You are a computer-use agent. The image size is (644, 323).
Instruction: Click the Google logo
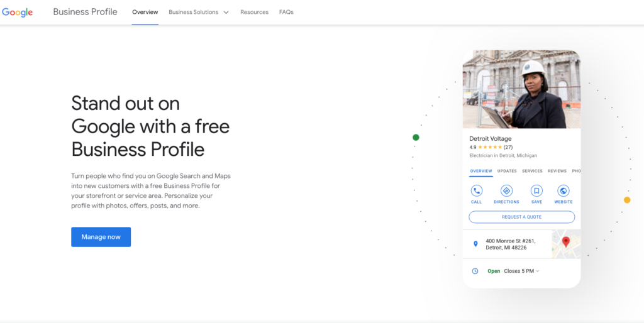(x=17, y=13)
